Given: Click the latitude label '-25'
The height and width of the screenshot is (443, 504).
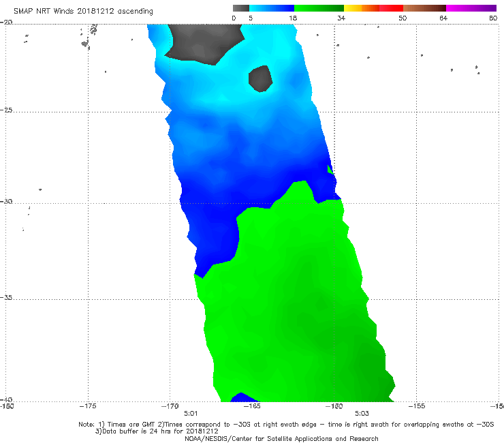Looking at the screenshot, I should coord(6,110).
